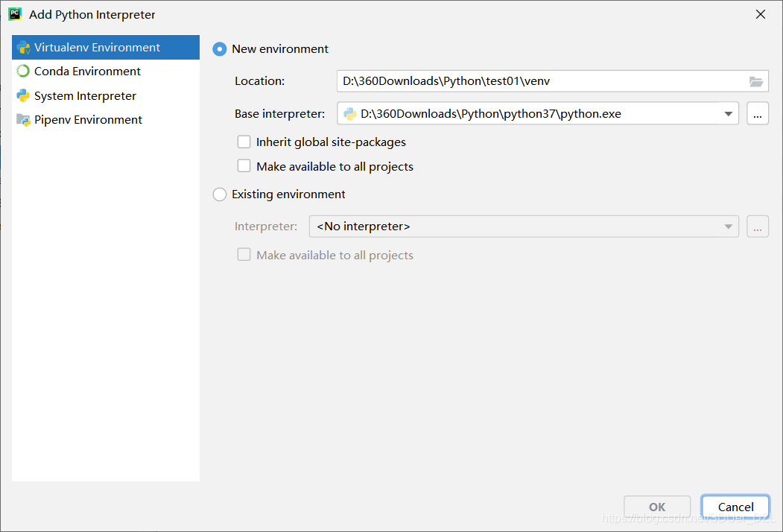The width and height of the screenshot is (783, 532).
Task: Select Conda Environment in the sidebar
Action: point(106,72)
